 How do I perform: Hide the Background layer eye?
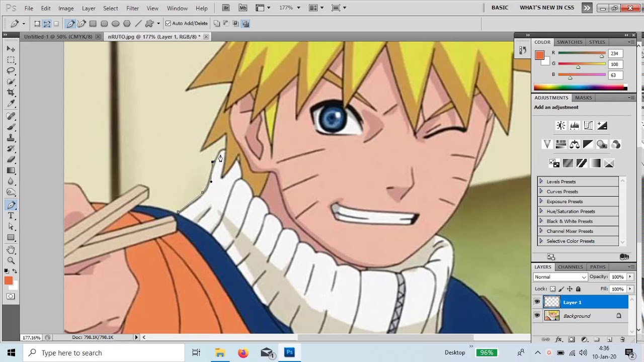pos(537,316)
